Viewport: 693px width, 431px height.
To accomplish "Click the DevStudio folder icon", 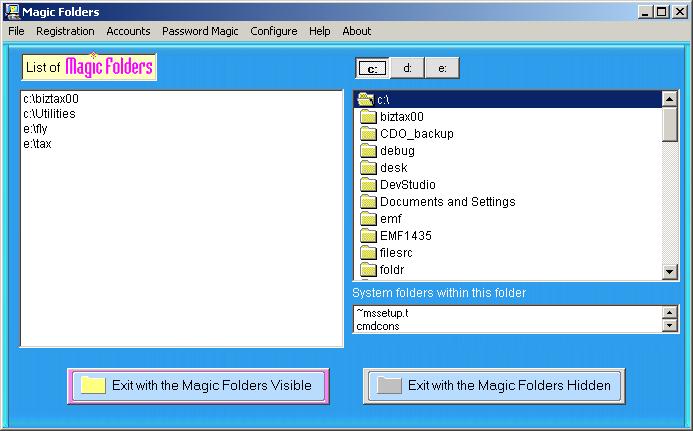I will coord(368,185).
